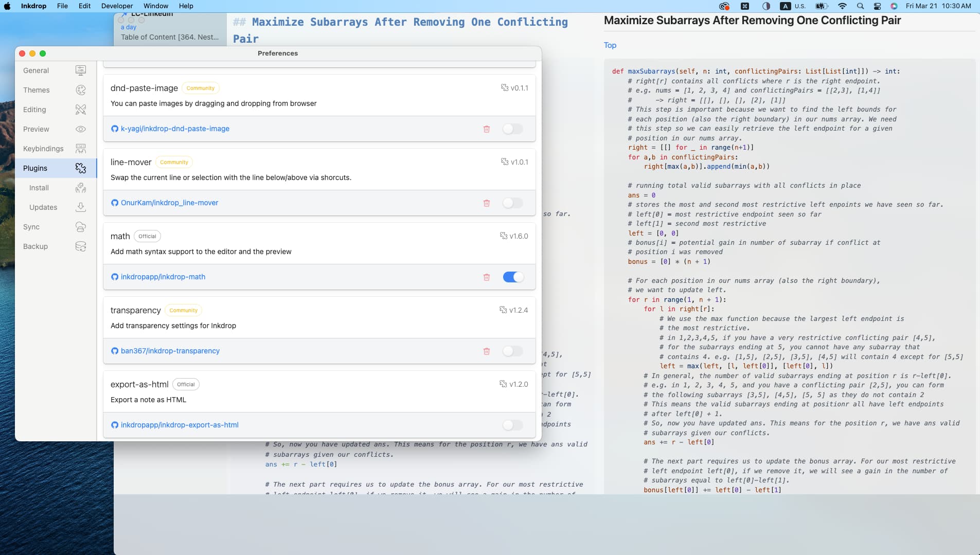The height and width of the screenshot is (555, 980).
Task: Click the math plugin version icon
Action: [x=504, y=236]
